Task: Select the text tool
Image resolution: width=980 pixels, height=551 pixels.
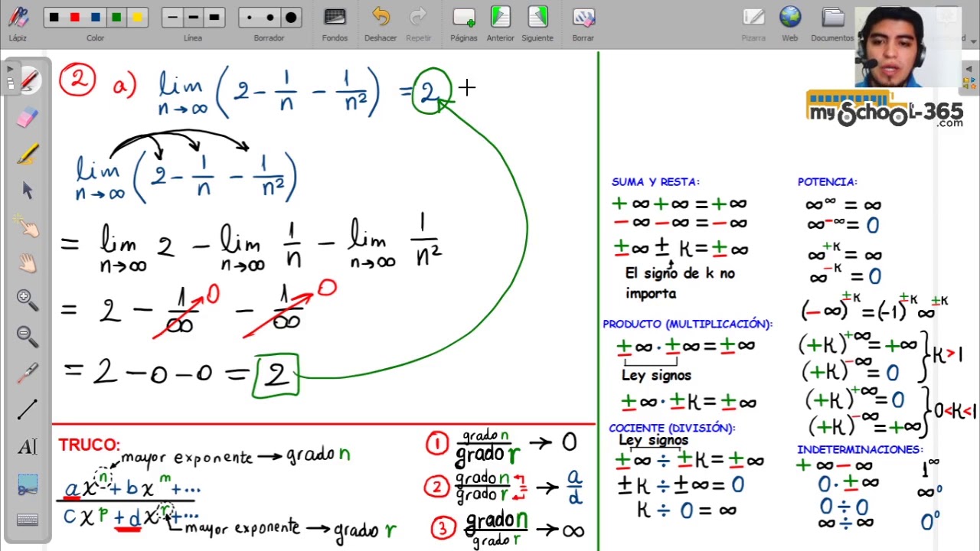Action: click(27, 447)
